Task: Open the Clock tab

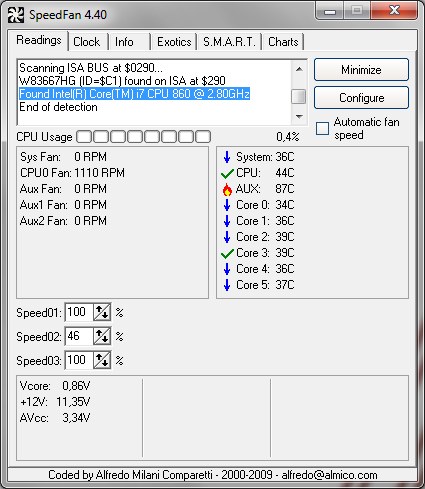Action: point(87,42)
